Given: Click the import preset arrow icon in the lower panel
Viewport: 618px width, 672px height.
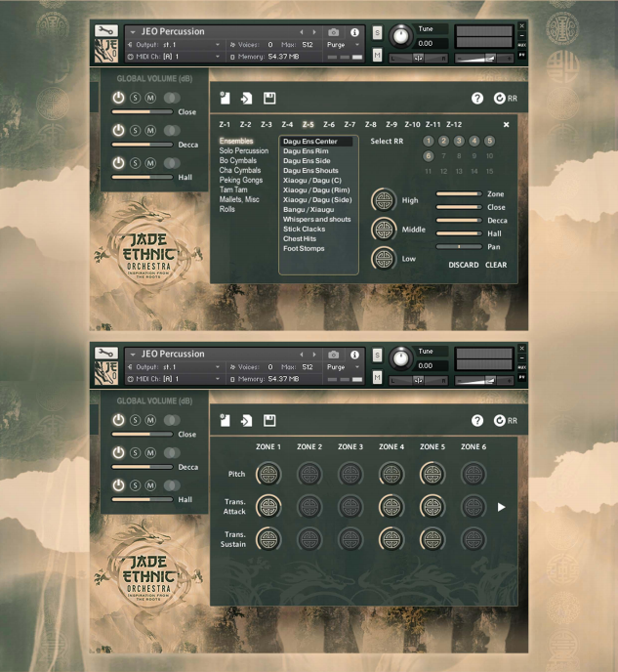Looking at the screenshot, I should point(247,421).
